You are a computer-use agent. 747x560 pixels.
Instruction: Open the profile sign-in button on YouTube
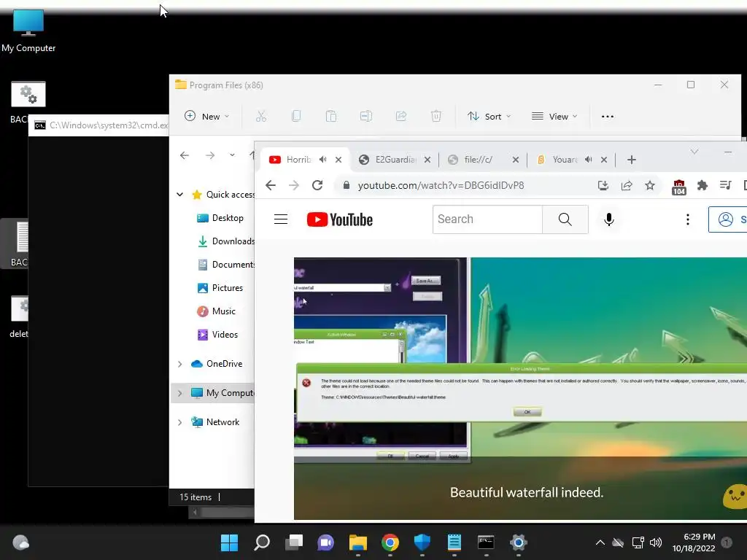click(x=727, y=219)
